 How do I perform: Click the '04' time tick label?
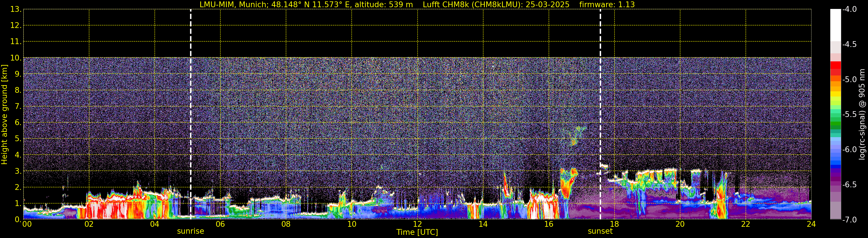click(155, 224)
